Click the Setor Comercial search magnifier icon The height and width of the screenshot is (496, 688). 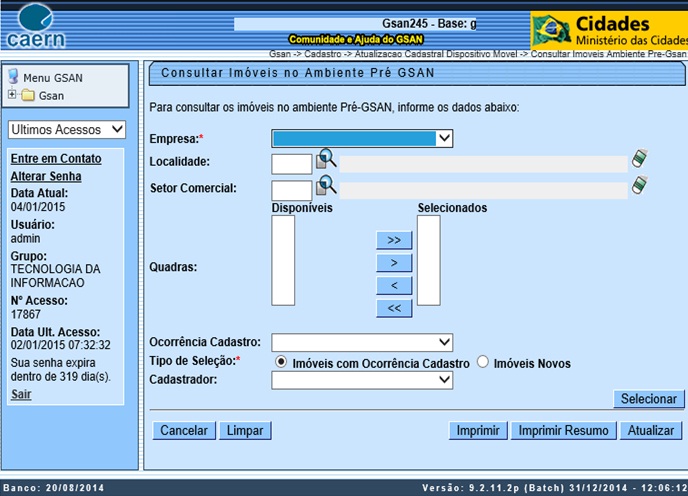point(326,185)
